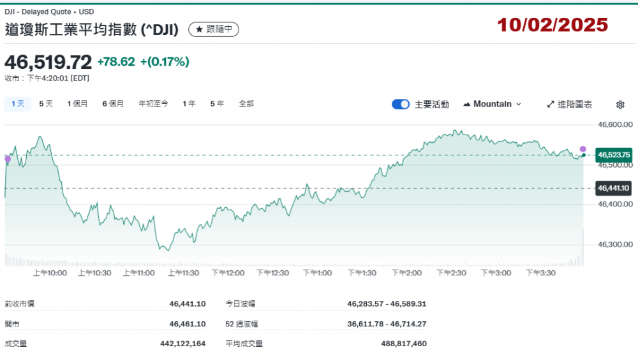Viewport: 638px width, 364px height.
Task: Click the expand arrows icon beside 進階圖表
Action: [550, 104]
